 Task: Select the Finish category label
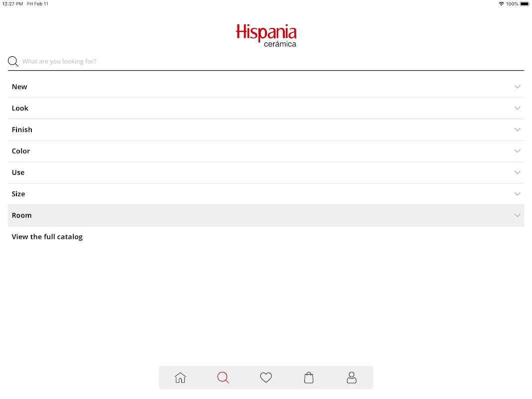pos(22,129)
